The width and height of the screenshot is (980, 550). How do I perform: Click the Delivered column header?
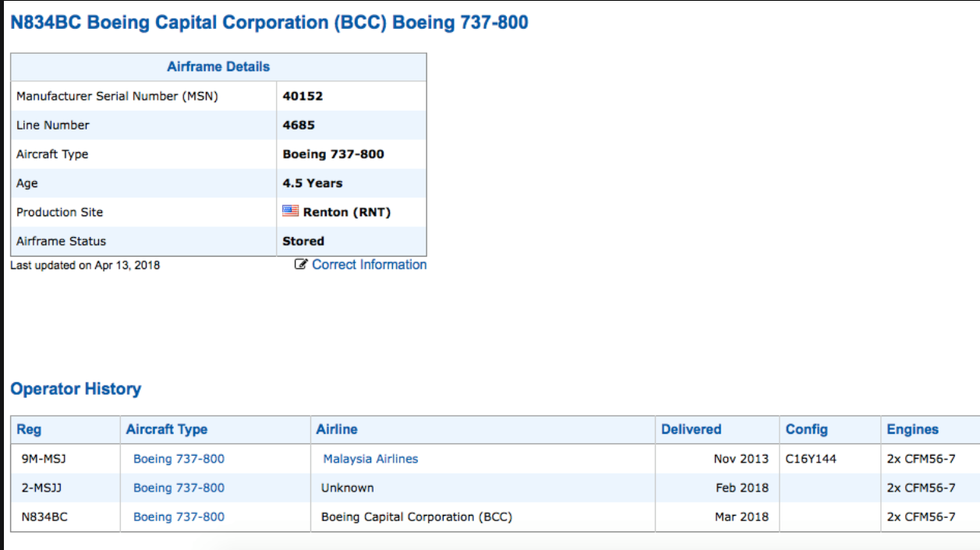[x=691, y=429]
